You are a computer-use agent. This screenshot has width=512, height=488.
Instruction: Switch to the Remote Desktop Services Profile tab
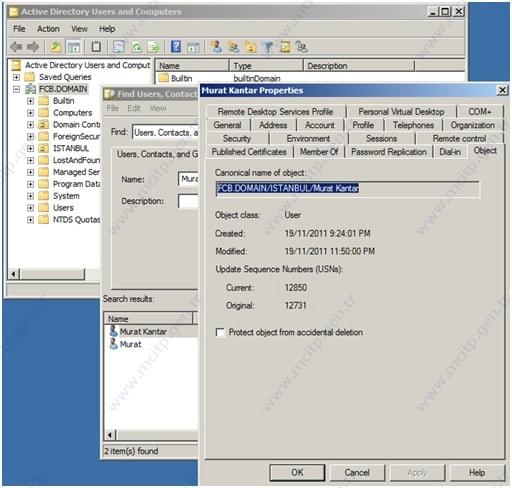[275, 112]
